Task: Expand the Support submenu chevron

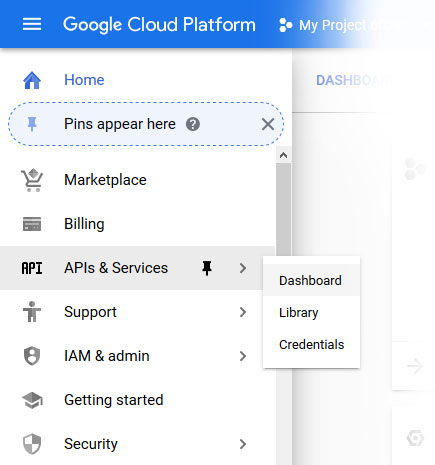Action: [x=243, y=312]
